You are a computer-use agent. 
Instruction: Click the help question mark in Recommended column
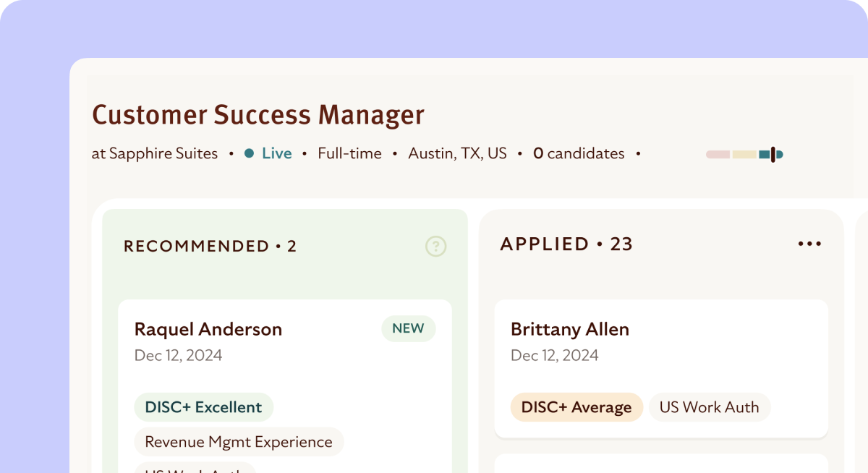[435, 247]
